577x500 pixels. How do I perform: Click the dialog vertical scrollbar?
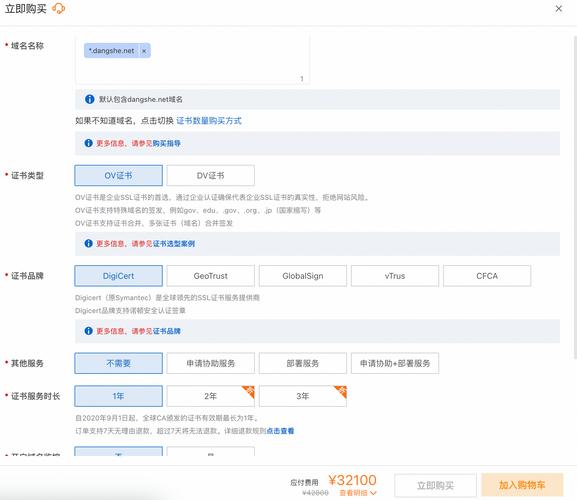[x=575, y=197]
